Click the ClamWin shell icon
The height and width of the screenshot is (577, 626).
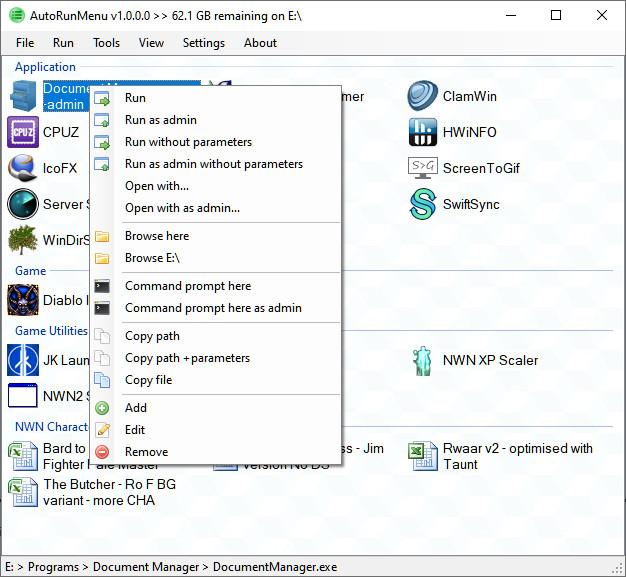point(423,96)
